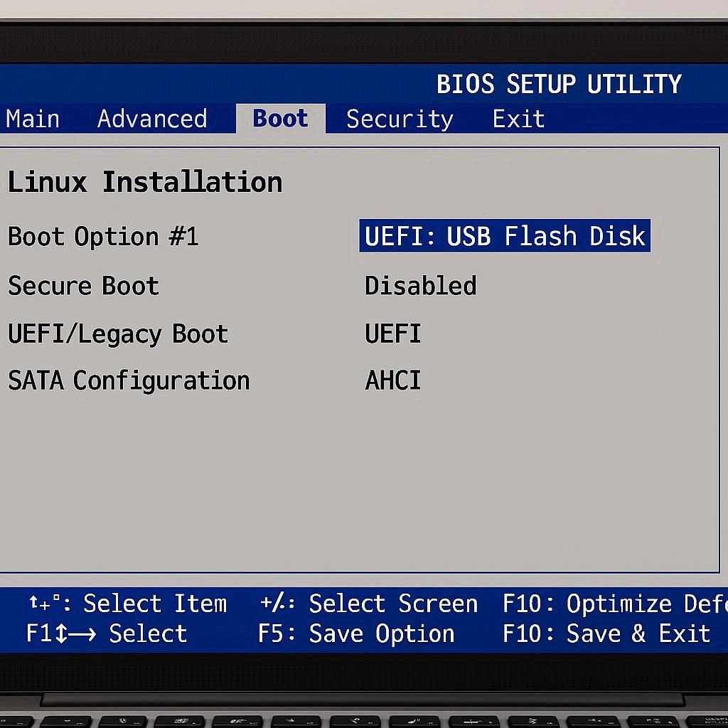
Task: Click the F10 Save & Exit hint
Action: click(606, 633)
